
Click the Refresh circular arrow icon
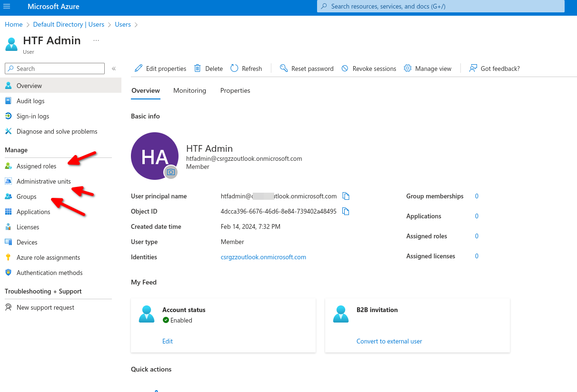[x=234, y=69]
